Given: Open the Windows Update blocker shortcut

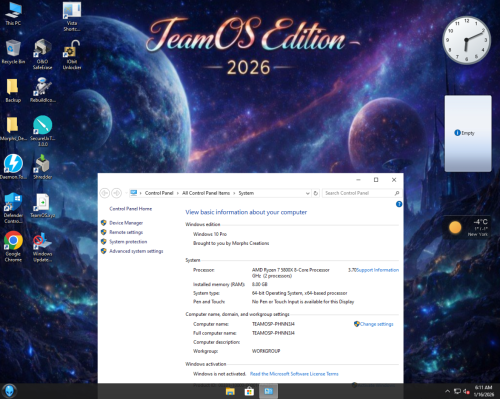Looking at the screenshot, I should click(x=42, y=247).
